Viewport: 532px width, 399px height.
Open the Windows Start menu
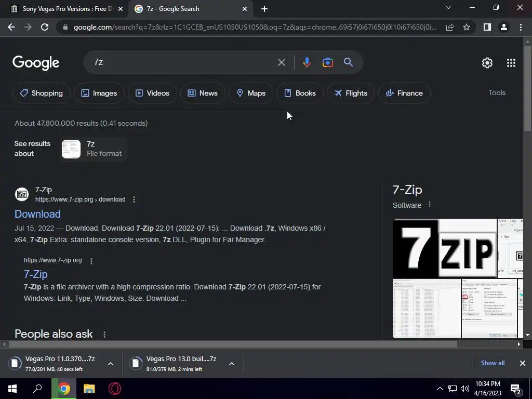pyautogui.click(x=12, y=389)
